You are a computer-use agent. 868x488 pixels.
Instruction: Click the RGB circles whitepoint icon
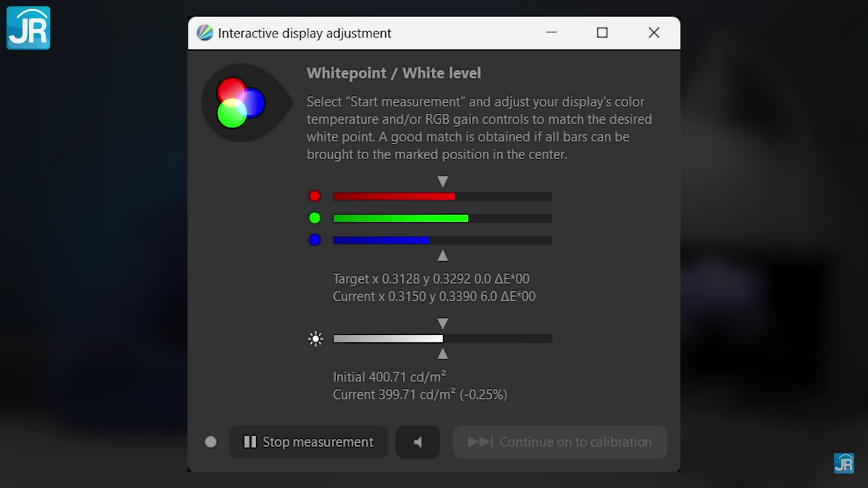tap(241, 103)
